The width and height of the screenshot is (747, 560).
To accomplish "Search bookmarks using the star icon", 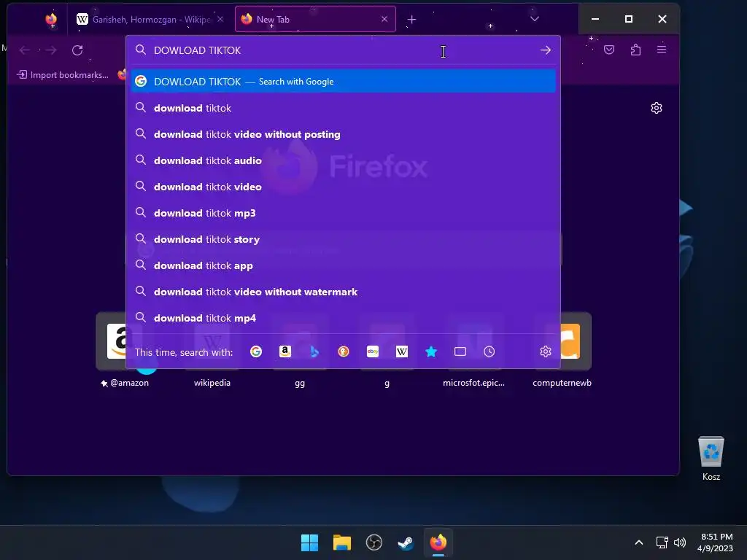I will click(x=431, y=351).
